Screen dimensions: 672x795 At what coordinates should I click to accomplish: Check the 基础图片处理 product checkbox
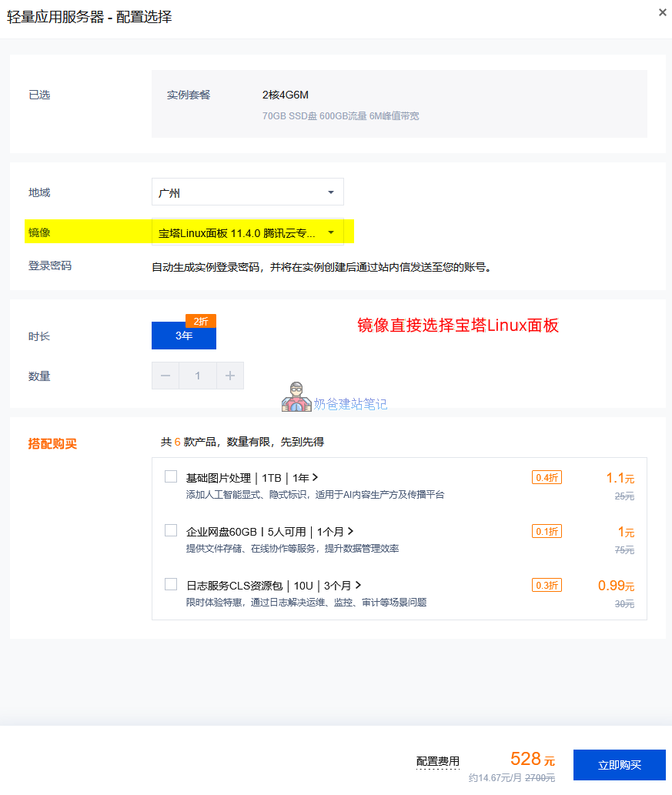170,476
